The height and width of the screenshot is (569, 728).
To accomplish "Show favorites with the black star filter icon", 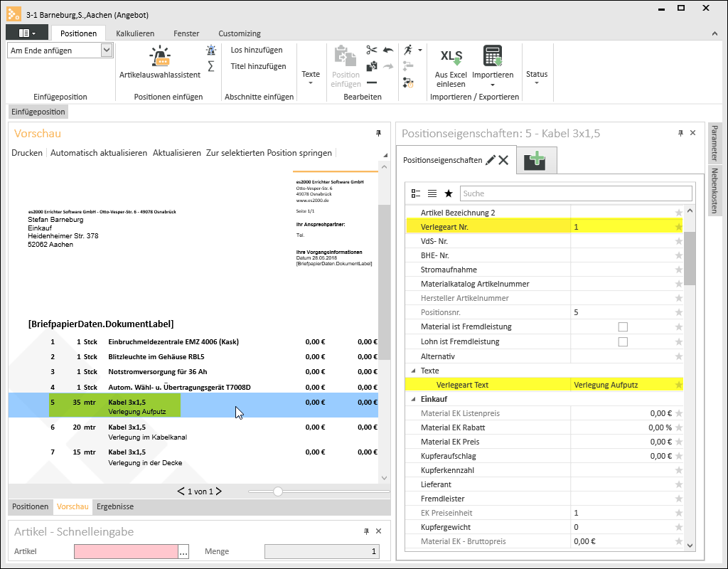I will [449, 193].
